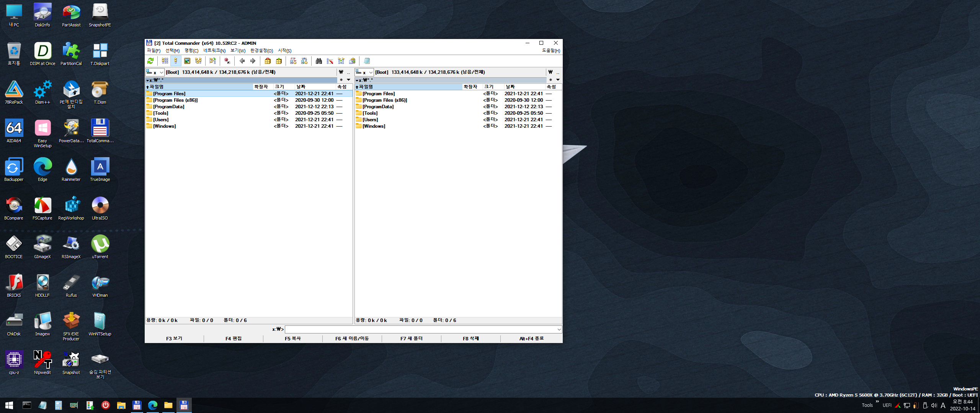Expand left panel directory history arrow
The height and width of the screenshot is (413, 980).
pyautogui.click(x=348, y=80)
